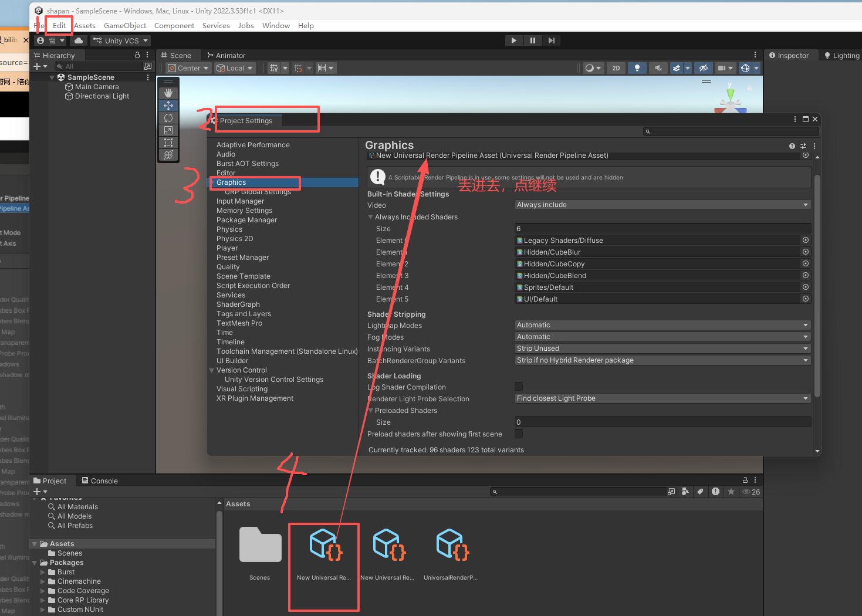The width and height of the screenshot is (862, 616).
Task: Switch to the Lighting tab
Action: [x=841, y=56]
